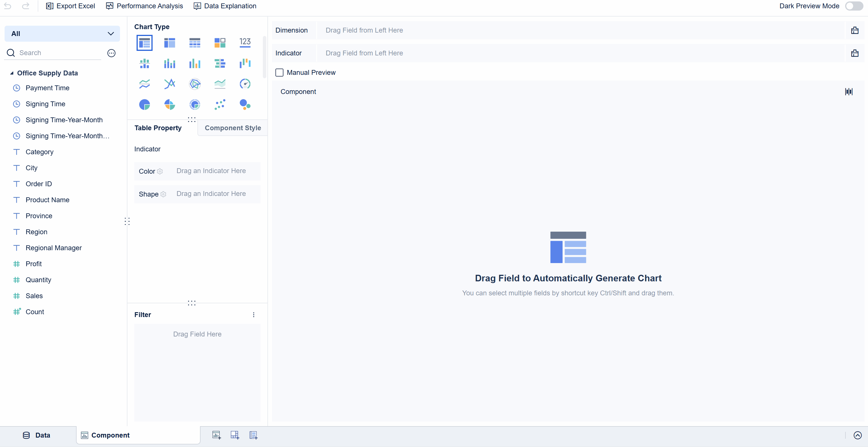Choose the radar chart type

(x=195, y=84)
